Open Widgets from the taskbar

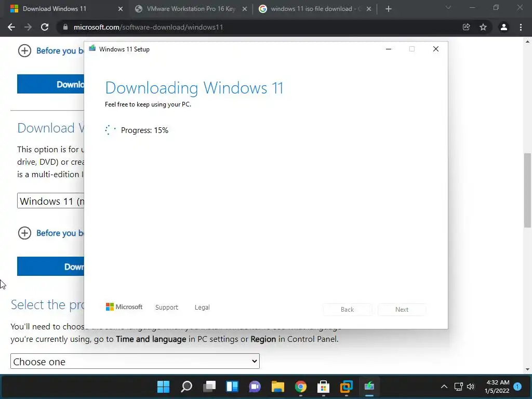coord(232,387)
